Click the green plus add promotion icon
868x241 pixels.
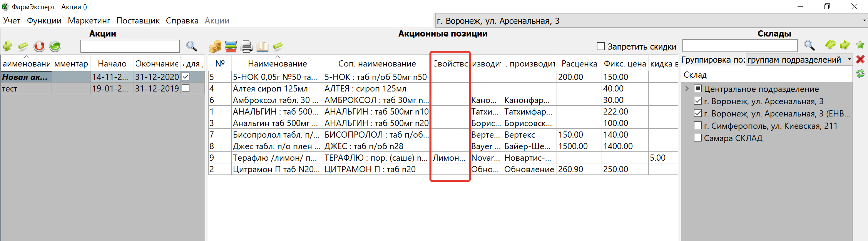[7, 47]
